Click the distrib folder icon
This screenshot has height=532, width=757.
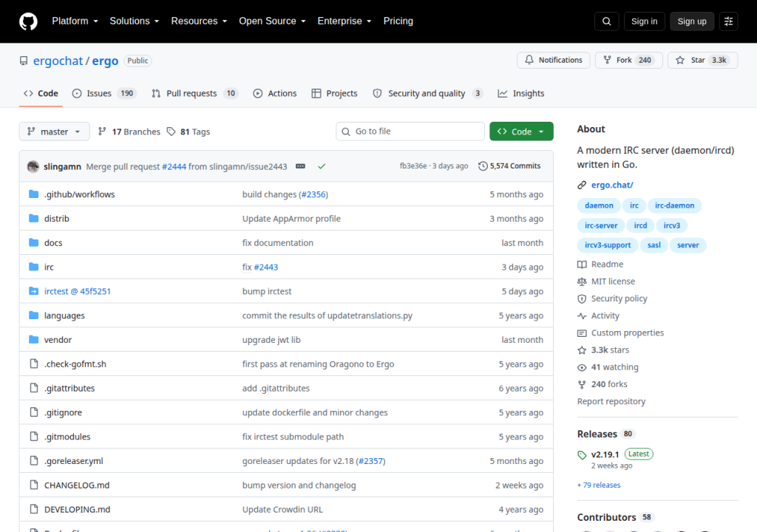point(33,218)
